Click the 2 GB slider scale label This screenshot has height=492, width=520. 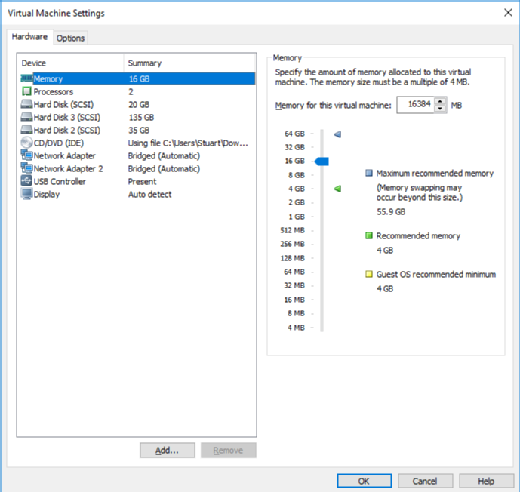(x=296, y=202)
